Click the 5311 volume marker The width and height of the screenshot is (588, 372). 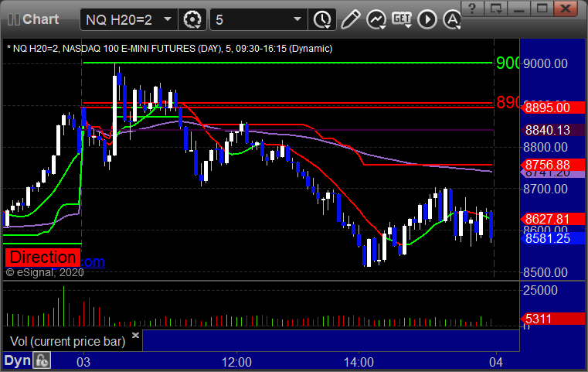[552, 319]
